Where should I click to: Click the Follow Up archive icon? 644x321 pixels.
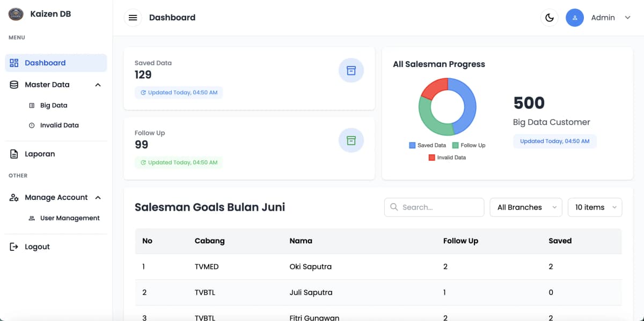tap(351, 140)
